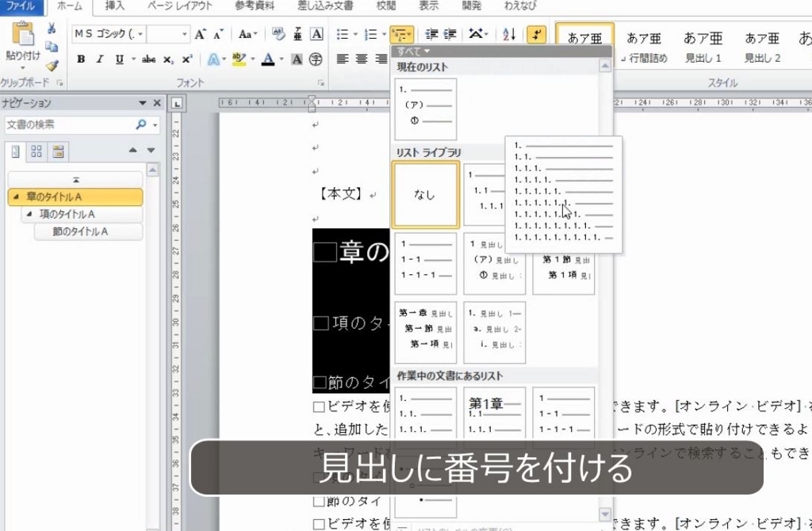Click the Clear Formatting eraser icon
Image resolution: width=812 pixels, height=531 pixels.
click(278, 35)
